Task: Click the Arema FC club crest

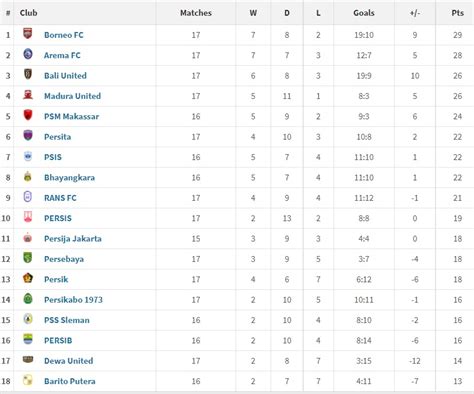Action: pos(28,54)
